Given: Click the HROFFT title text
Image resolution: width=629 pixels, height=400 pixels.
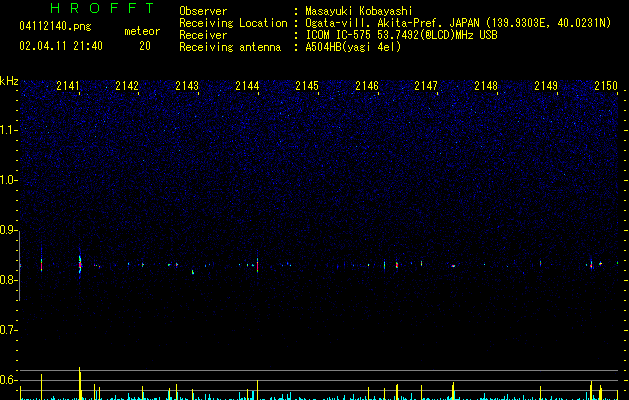Looking at the screenshot, I should pyautogui.click(x=102, y=8).
